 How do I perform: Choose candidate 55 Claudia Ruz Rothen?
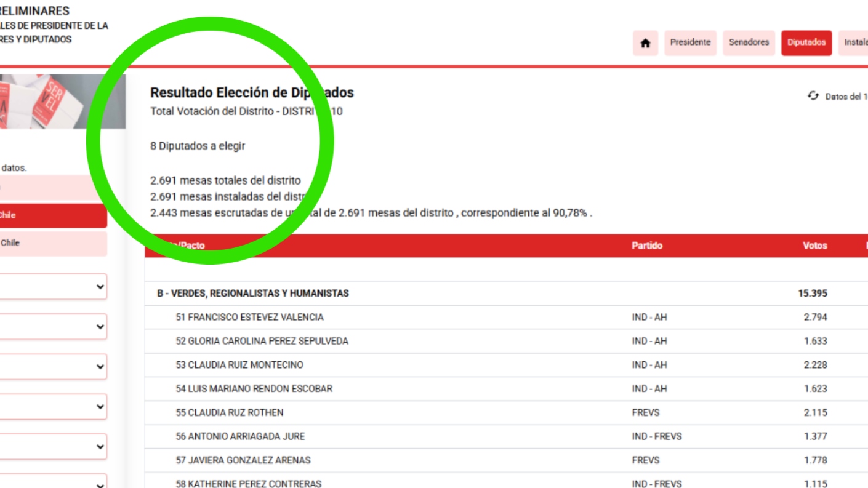pos(230,413)
